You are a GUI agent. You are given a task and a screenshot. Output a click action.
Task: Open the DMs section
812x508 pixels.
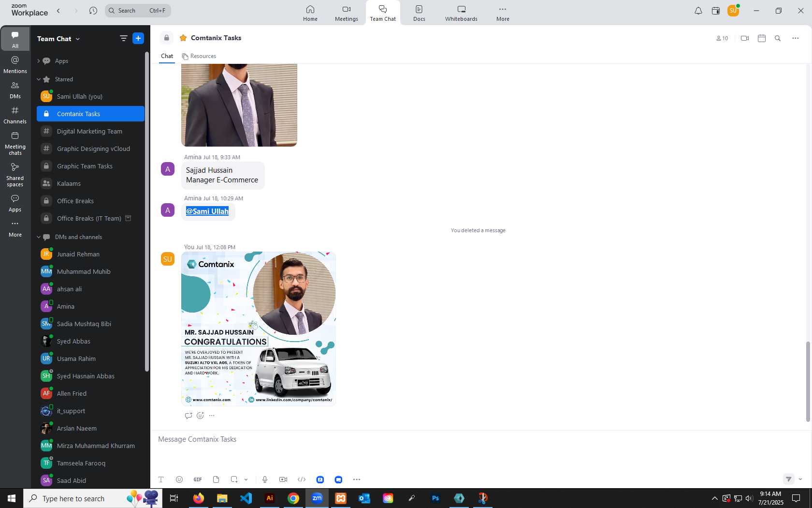click(15, 90)
